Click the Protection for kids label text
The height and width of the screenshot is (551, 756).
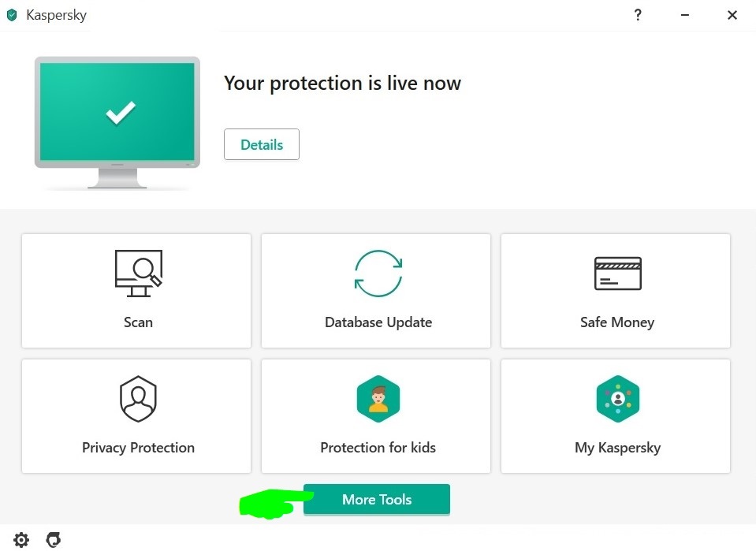(x=378, y=448)
